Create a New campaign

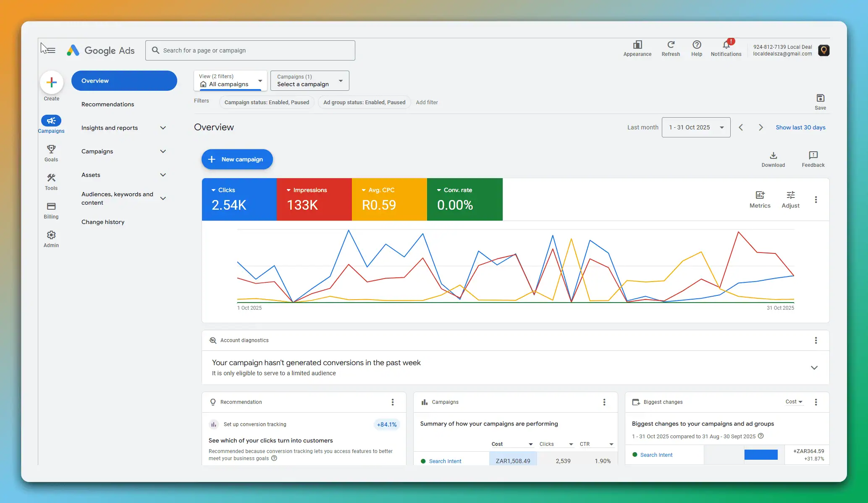tap(237, 159)
